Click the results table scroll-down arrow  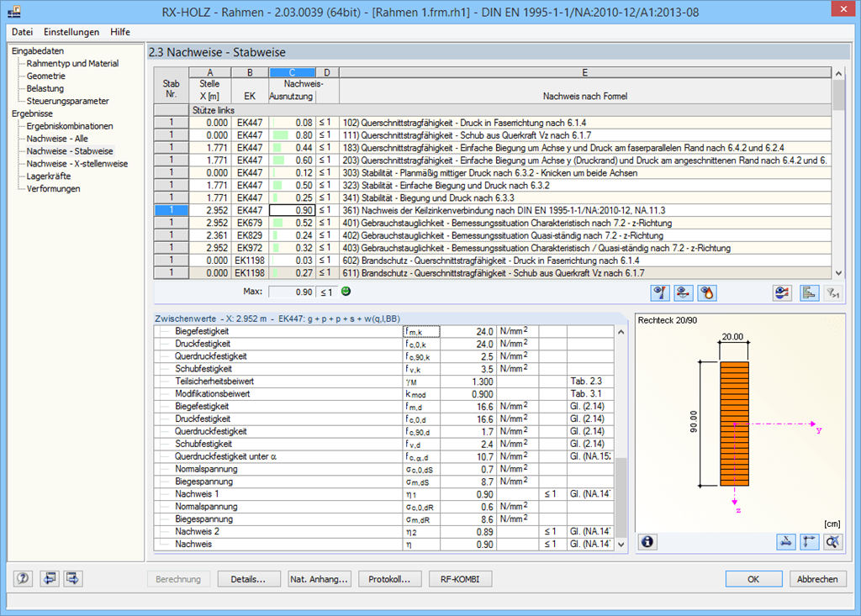click(838, 273)
